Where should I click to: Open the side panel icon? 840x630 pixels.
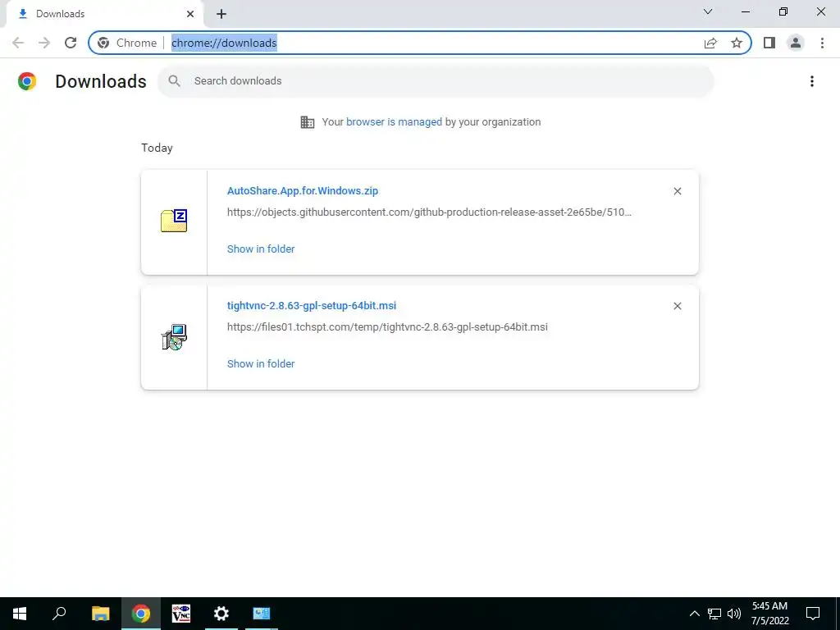[x=769, y=43]
